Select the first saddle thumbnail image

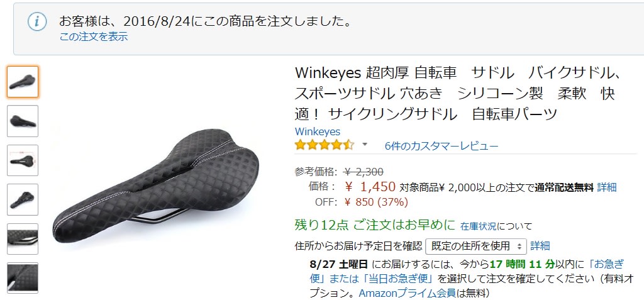pos(23,82)
